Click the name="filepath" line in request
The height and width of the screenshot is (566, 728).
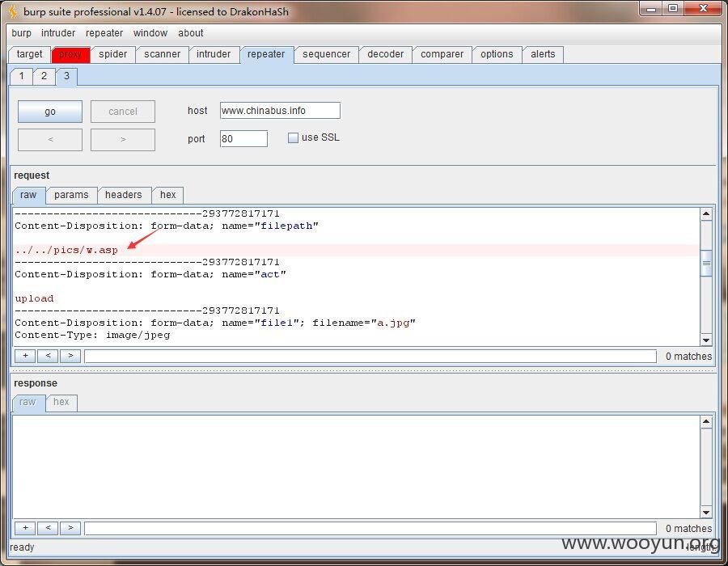tap(166, 226)
